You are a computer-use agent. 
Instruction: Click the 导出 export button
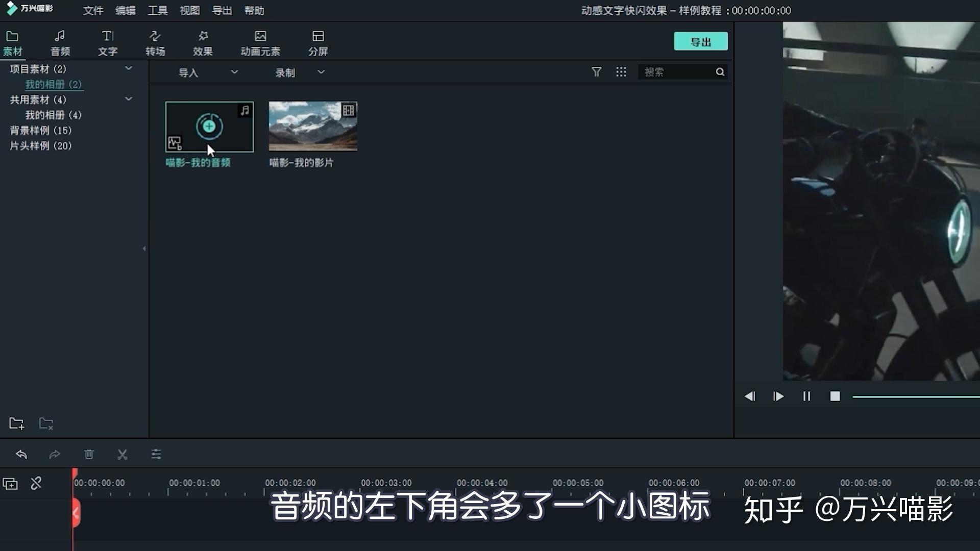pyautogui.click(x=700, y=42)
